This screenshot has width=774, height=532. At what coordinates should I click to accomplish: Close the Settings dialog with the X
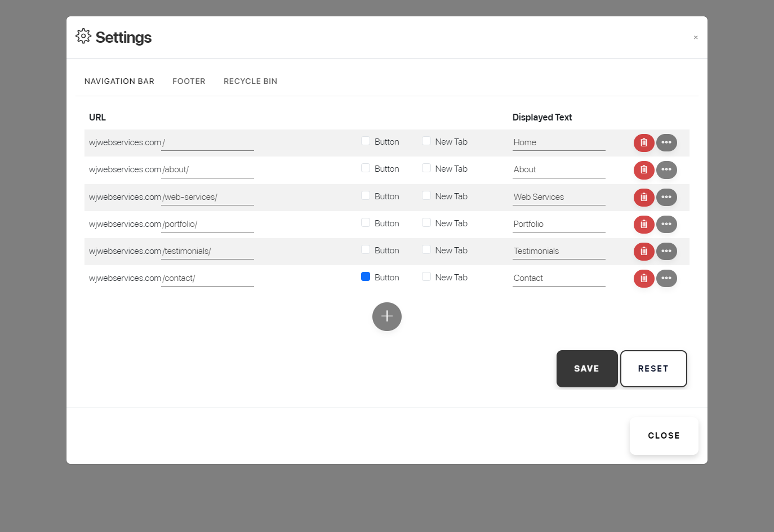(x=696, y=38)
